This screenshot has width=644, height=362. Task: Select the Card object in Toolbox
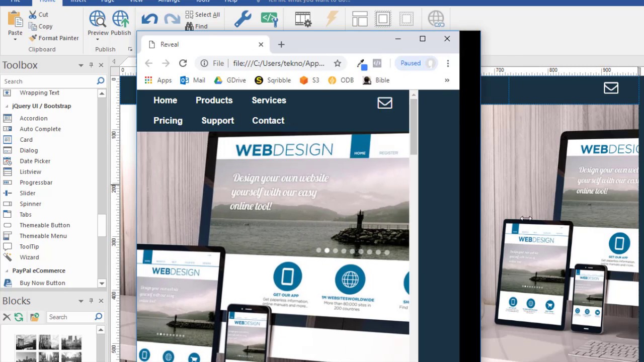point(26,140)
